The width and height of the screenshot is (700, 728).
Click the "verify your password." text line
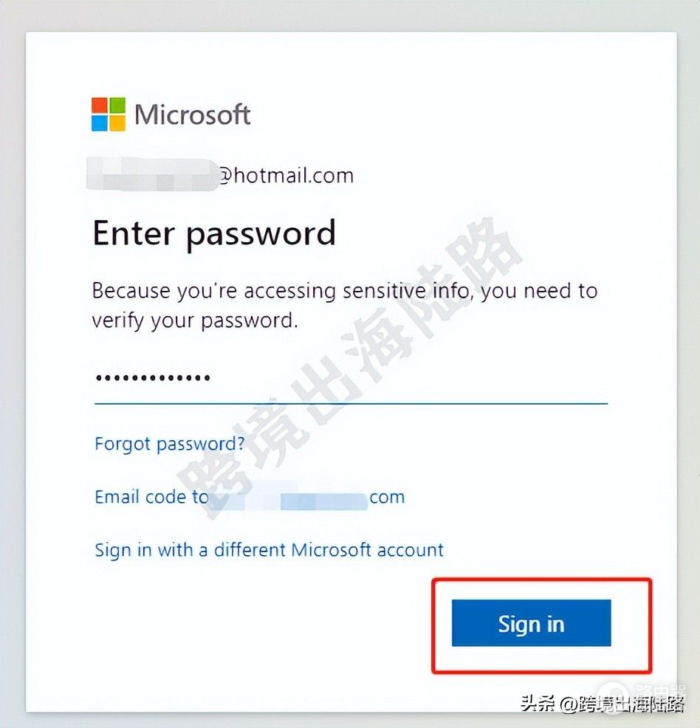click(195, 321)
